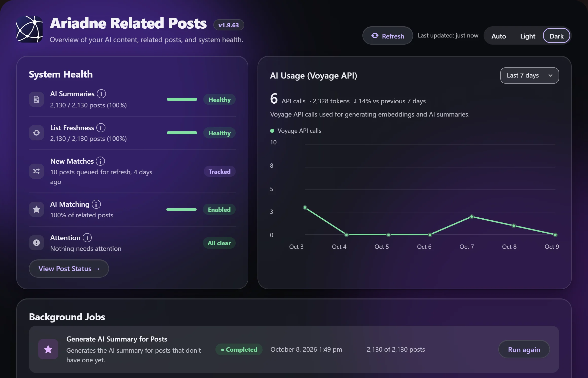The width and height of the screenshot is (588, 378).
Task: Click '2,130 of 2,130 posts' text
Action: (396, 349)
